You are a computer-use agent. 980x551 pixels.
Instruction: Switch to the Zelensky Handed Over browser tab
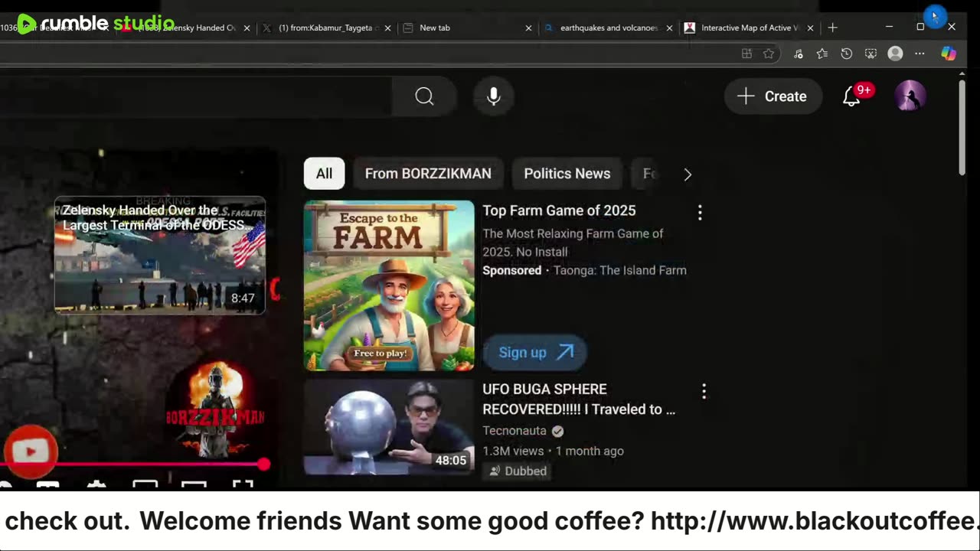click(x=188, y=28)
